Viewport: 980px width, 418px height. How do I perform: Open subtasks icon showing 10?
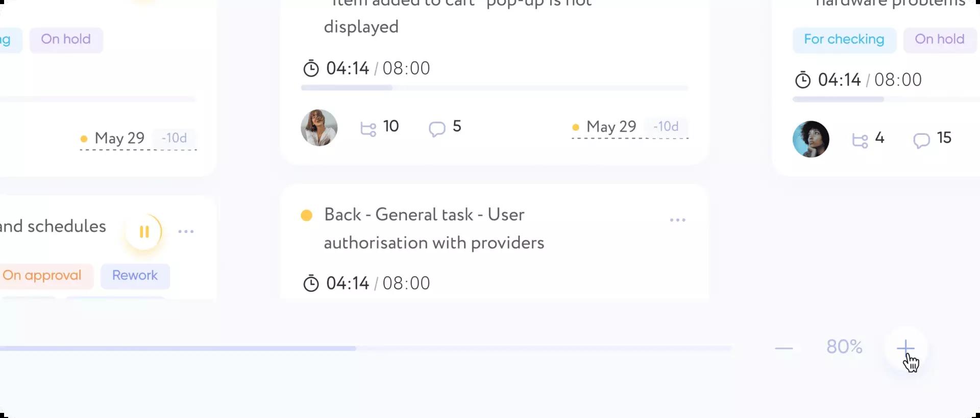pos(368,128)
